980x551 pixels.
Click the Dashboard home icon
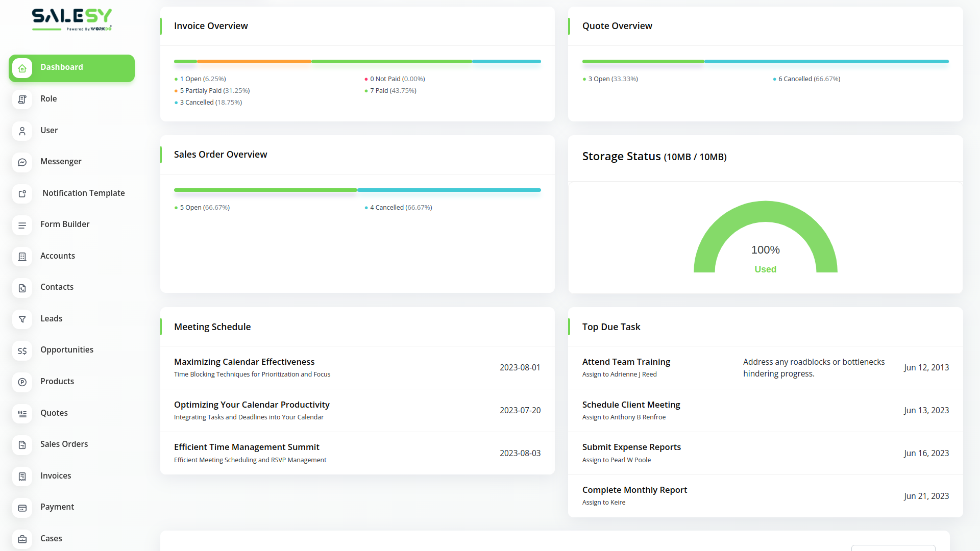tap(22, 68)
